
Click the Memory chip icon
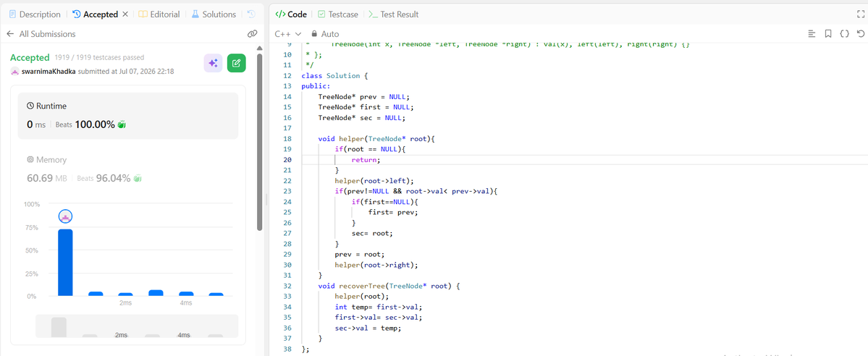30,159
